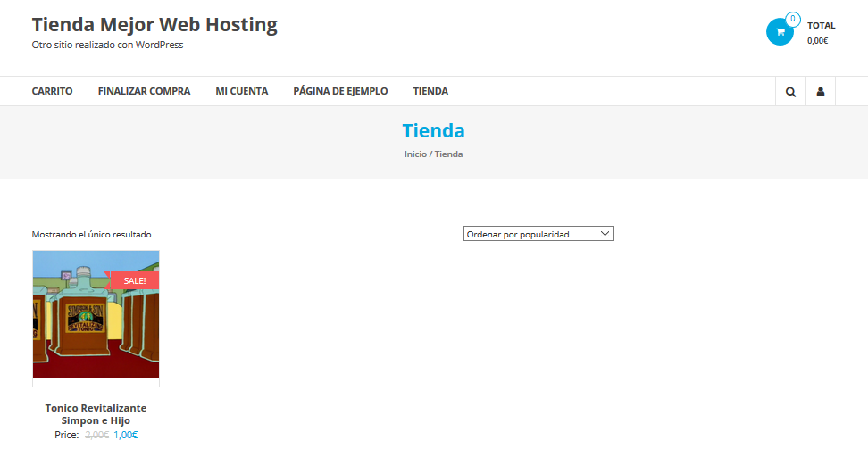Click Mostrando el único resultado text
The width and height of the screenshot is (868, 474).
[91, 235]
